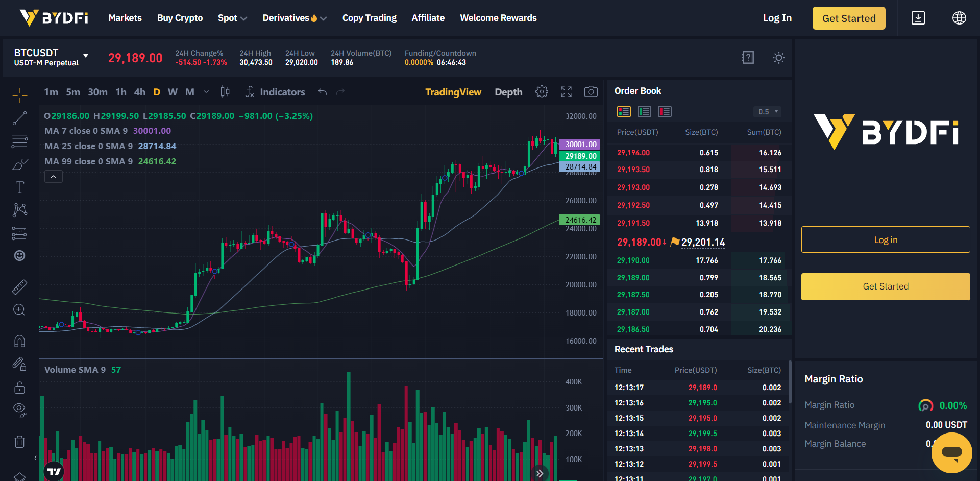Expand the Derivatives menu
The height and width of the screenshot is (481, 980).
(x=295, y=18)
